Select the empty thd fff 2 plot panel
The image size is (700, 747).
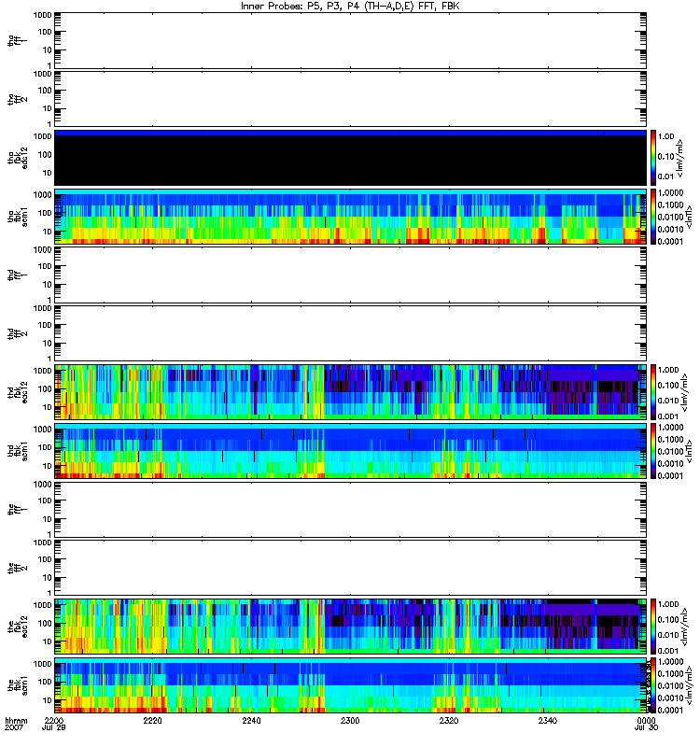[x=350, y=333]
